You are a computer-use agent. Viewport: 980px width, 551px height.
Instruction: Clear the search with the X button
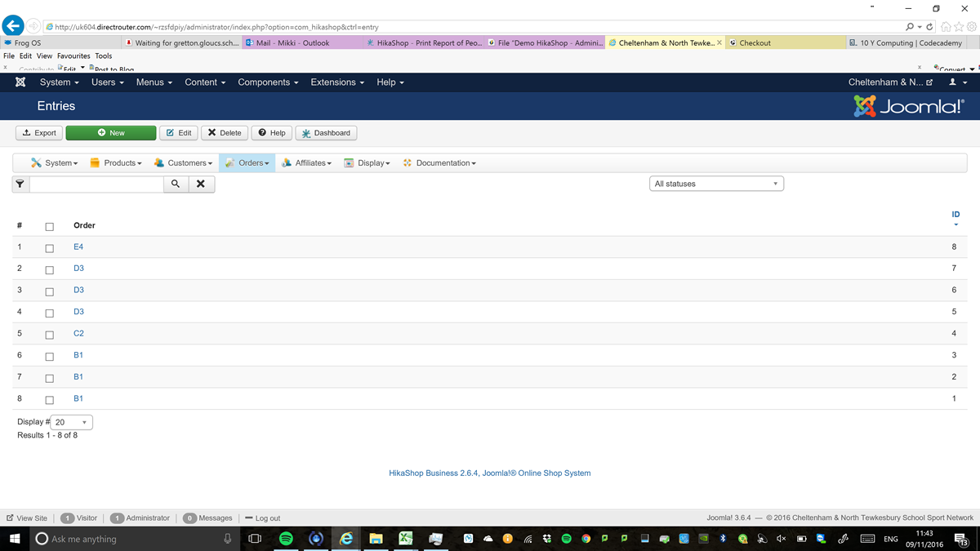tap(201, 184)
